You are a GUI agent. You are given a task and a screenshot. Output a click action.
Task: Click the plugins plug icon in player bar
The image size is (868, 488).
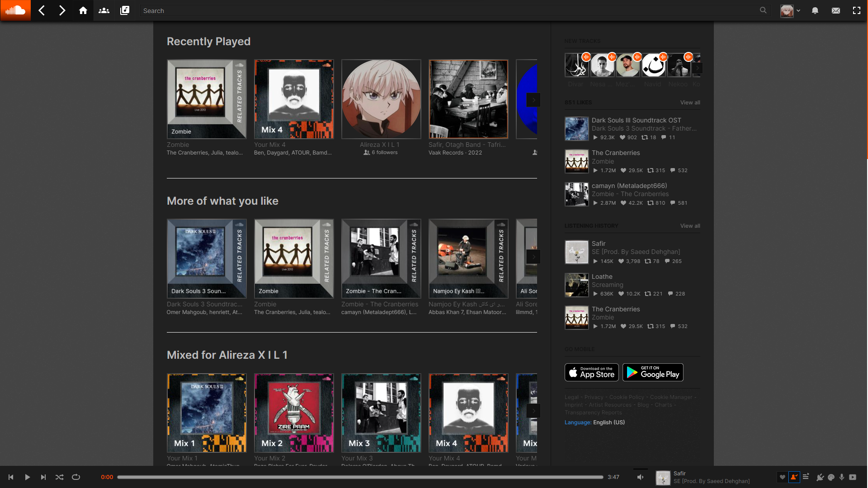click(820, 477)
